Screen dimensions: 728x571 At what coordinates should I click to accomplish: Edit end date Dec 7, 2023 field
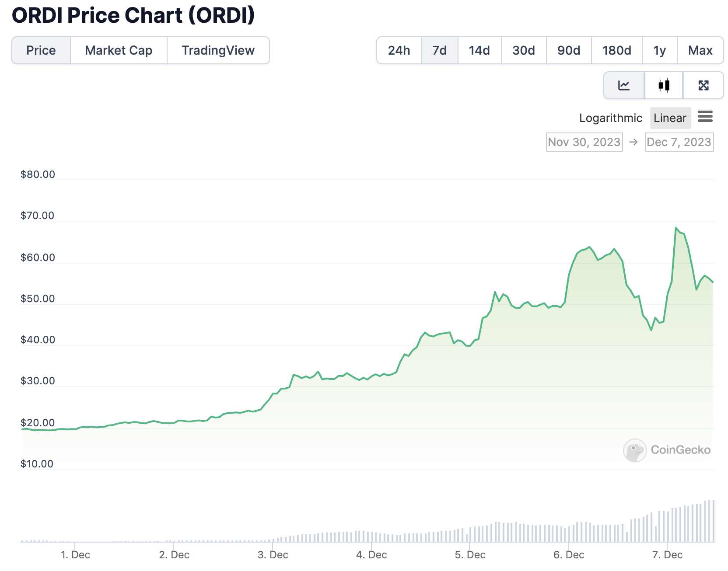click(679, 142)
